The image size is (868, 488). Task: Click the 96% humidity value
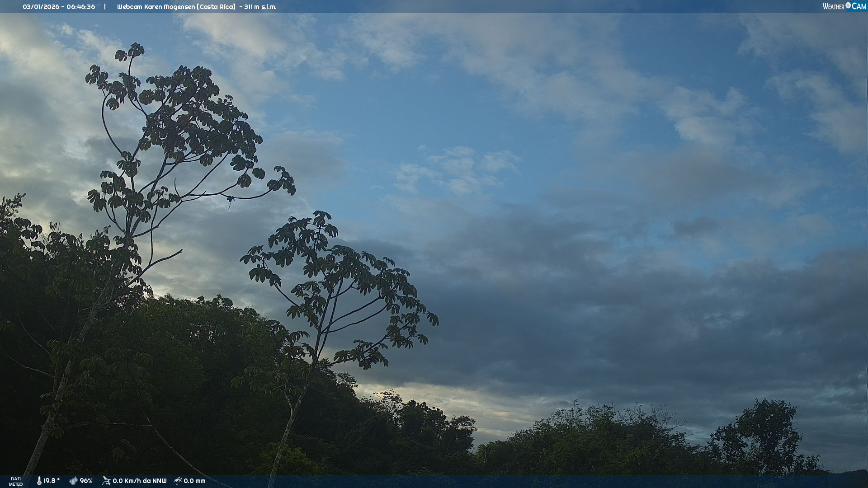pos(86,481)
